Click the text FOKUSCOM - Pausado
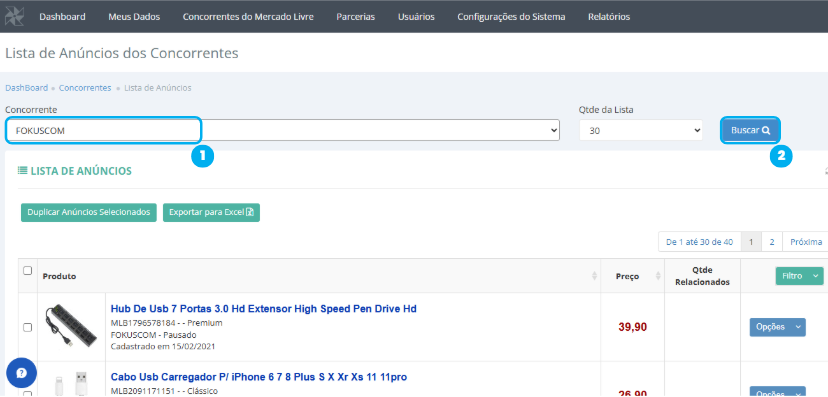The image size is (828, 397). pyautogui.click(x=154, y=335)
